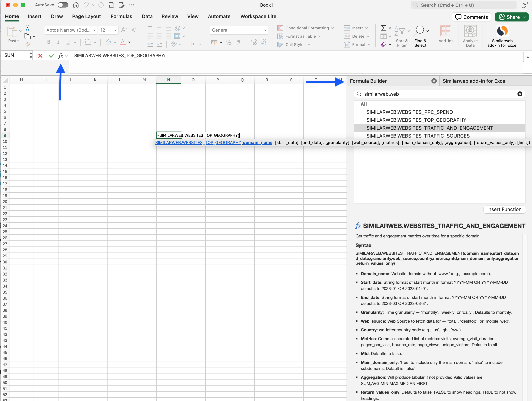Click the fx insert function icon
Screen dimensions: 532x401
pos(61,56)
